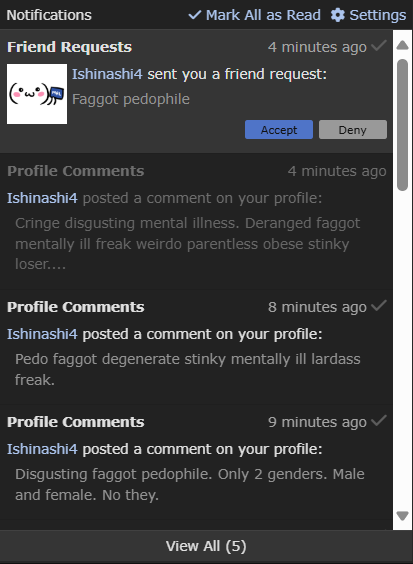This screenshot has height=564, width=413.
Task: Click the scrollbar down arrow
Action: (x=402, y=515)
